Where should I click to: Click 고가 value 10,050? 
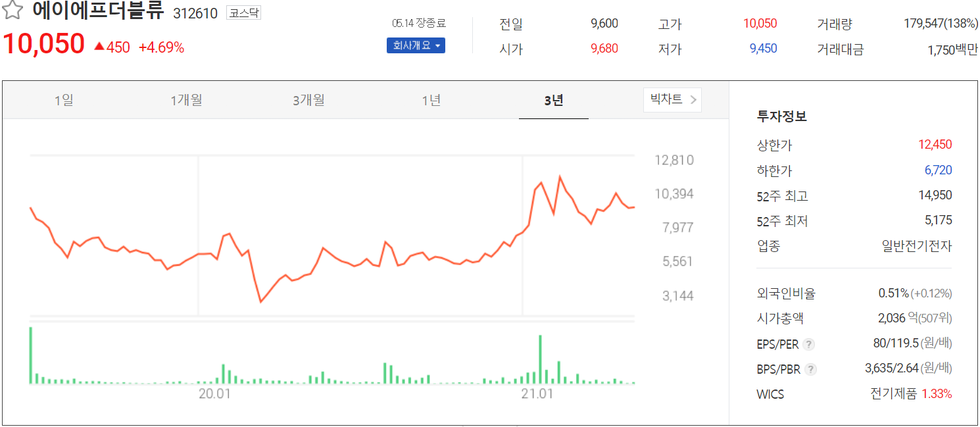pos(760,24)
